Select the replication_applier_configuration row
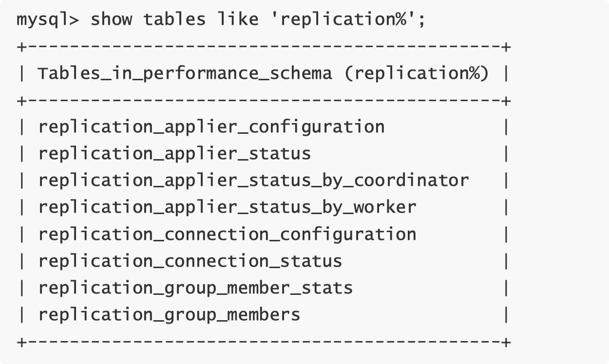 point(211,127)
